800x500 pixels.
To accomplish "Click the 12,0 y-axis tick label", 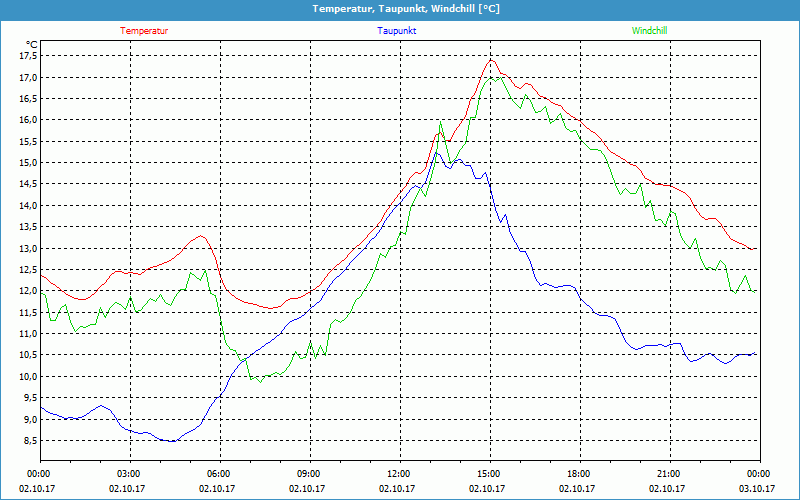I will click(x=28, y=291).
